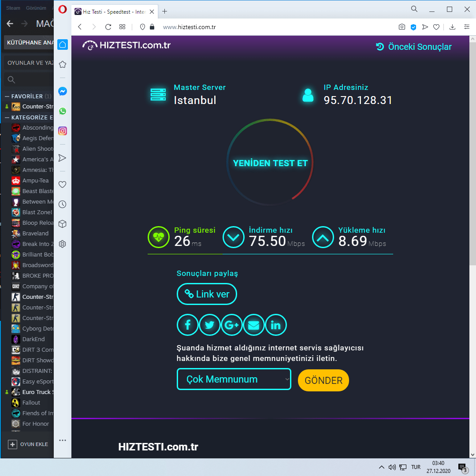Image resolution: width=476 pixels, height=476 pixels.
Task: Open the ad blocker shield icon
Action: 413,27
